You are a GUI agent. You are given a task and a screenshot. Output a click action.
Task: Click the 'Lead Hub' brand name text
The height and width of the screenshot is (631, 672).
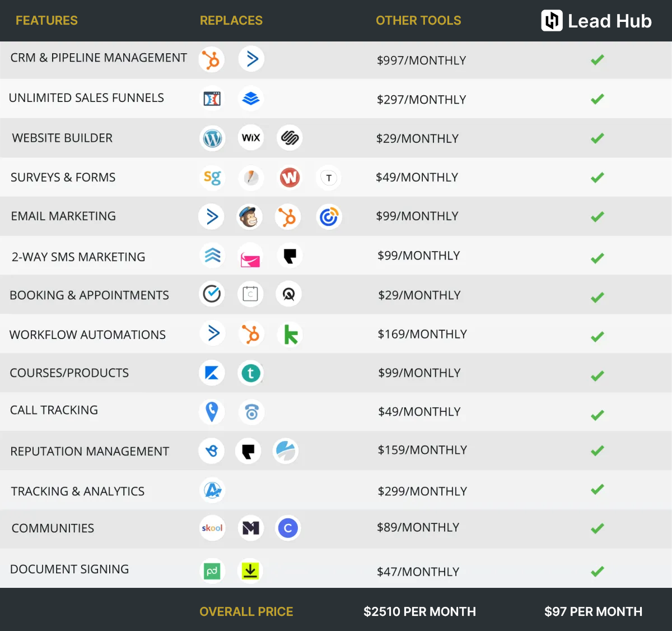610,21
